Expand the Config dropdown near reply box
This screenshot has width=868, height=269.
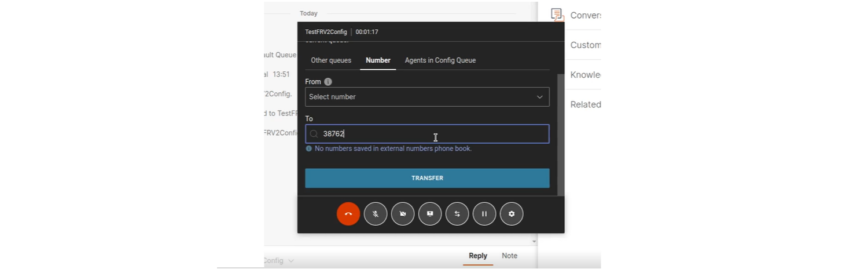point(290,261)
